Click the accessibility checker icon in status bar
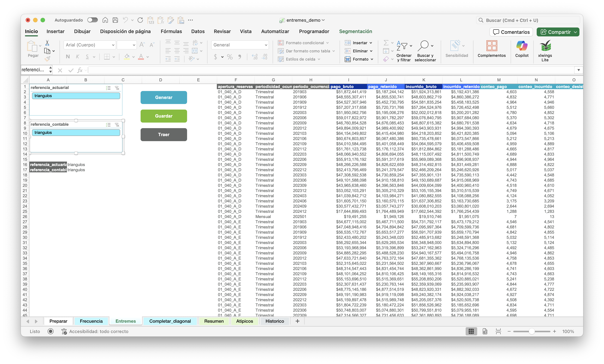The image size is (604, 364). (64, 331)
